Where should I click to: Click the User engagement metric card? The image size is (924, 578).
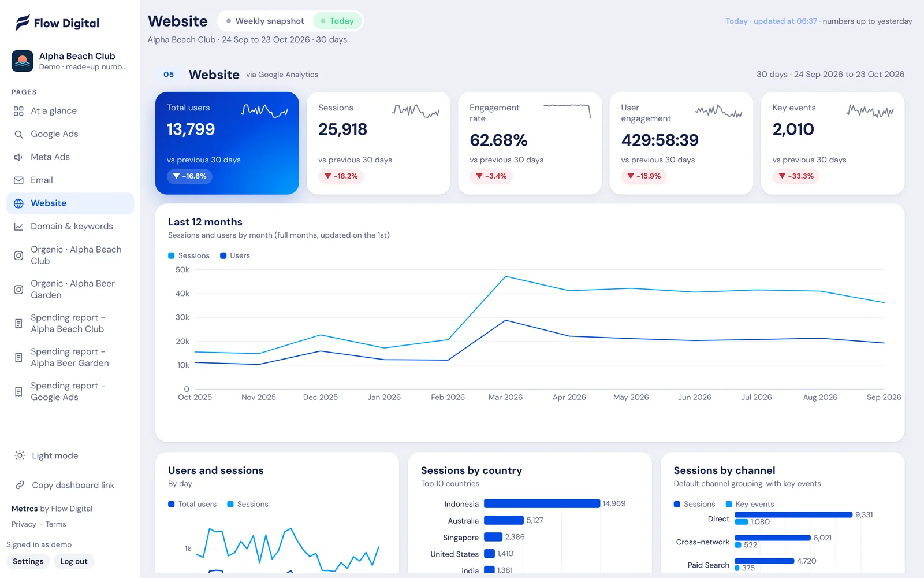point(681,143)
